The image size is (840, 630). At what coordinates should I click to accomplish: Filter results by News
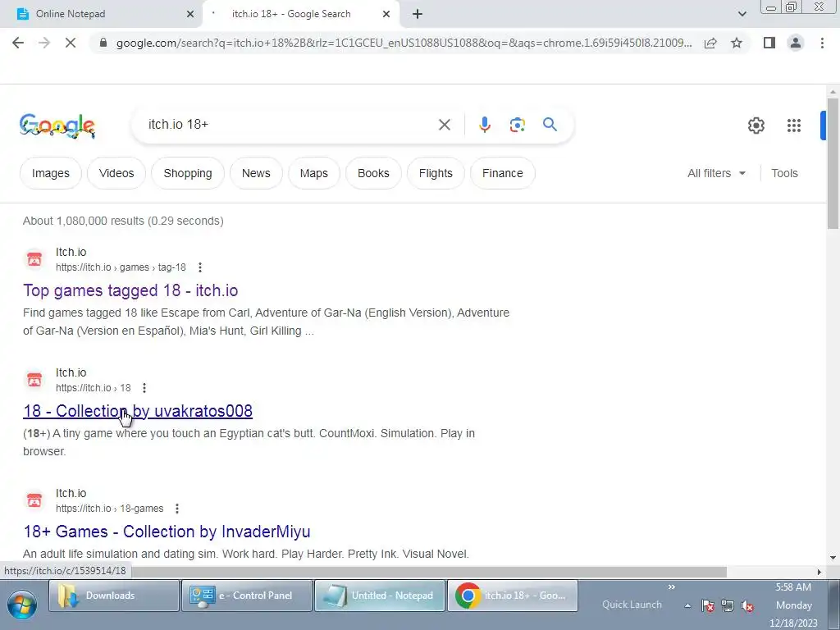click(x=256, y=173)
